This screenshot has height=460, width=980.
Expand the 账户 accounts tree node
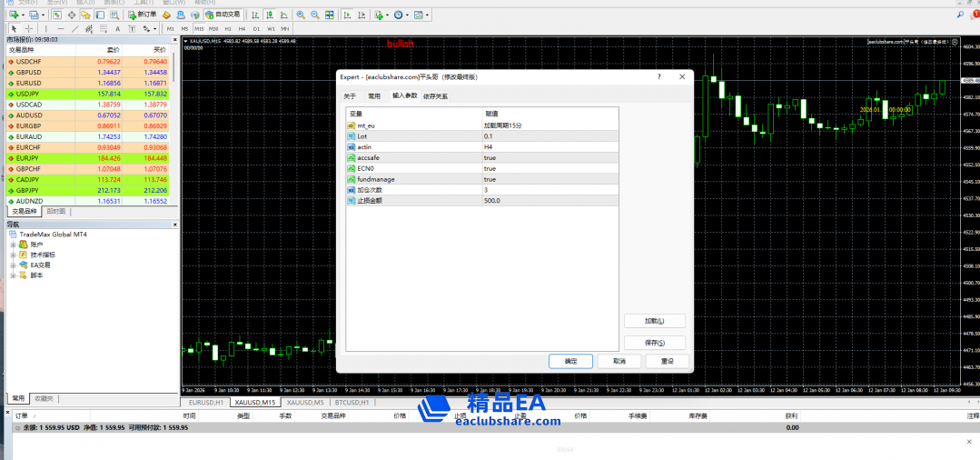(x=14, y=245)
